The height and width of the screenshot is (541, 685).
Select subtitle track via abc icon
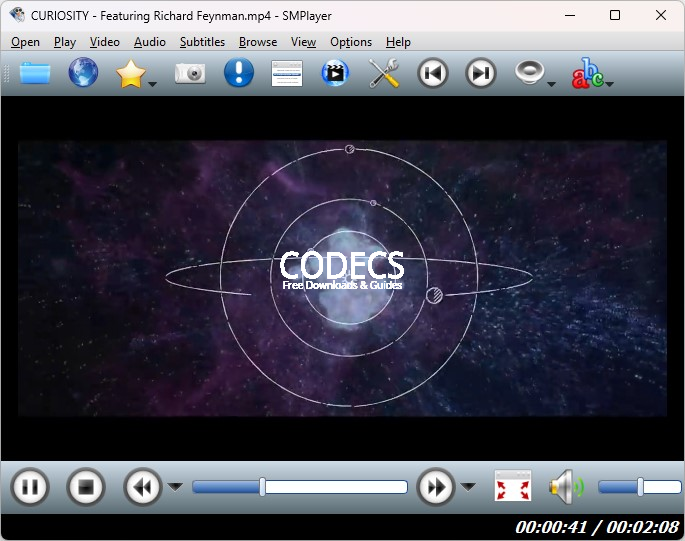588,73
